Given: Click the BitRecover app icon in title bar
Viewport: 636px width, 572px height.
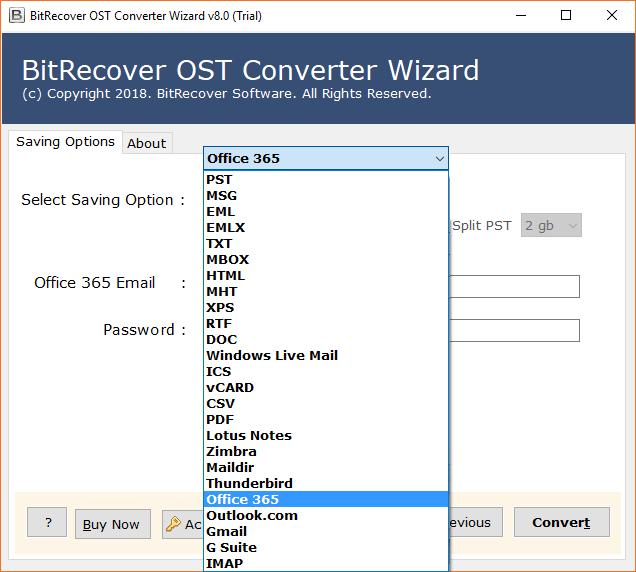Looking at the screenshot, I should click(17, 15).
